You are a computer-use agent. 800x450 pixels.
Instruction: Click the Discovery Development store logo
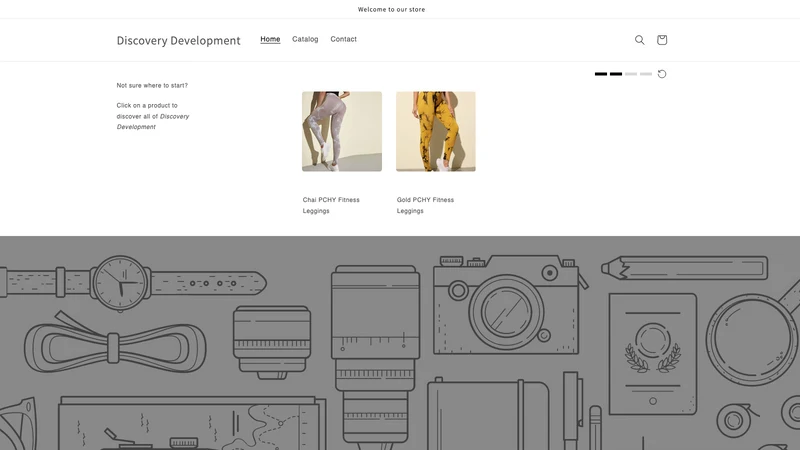point(179,40)
